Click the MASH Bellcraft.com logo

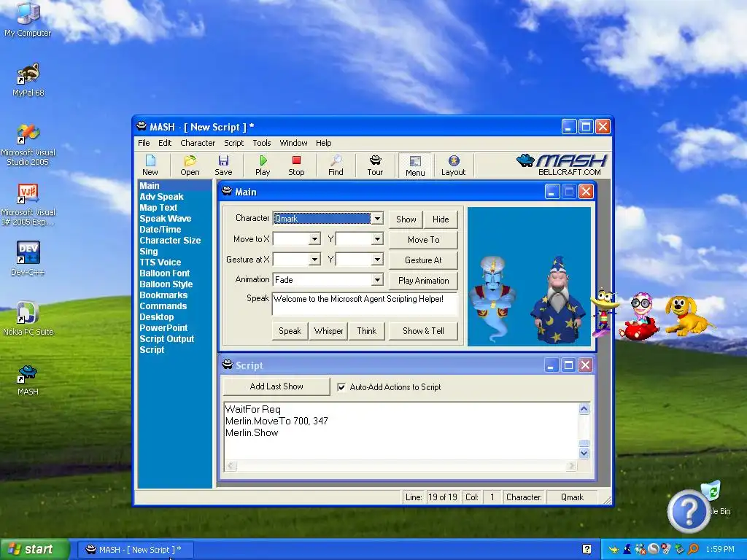(x=562, y=165)
